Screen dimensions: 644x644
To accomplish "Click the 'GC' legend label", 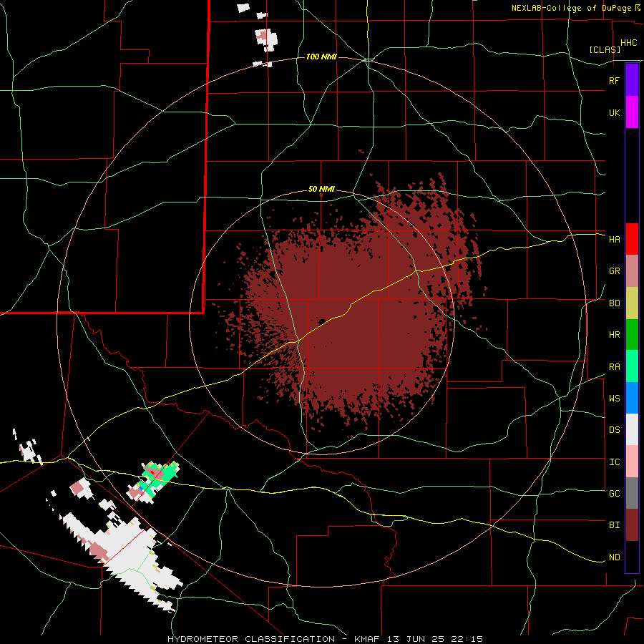I will tap(614, 494).
